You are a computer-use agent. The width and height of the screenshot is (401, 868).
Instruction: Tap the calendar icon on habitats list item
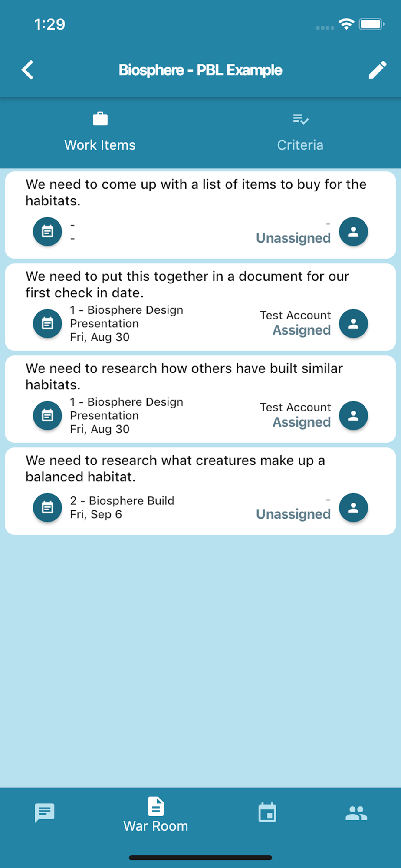[48, 232]
